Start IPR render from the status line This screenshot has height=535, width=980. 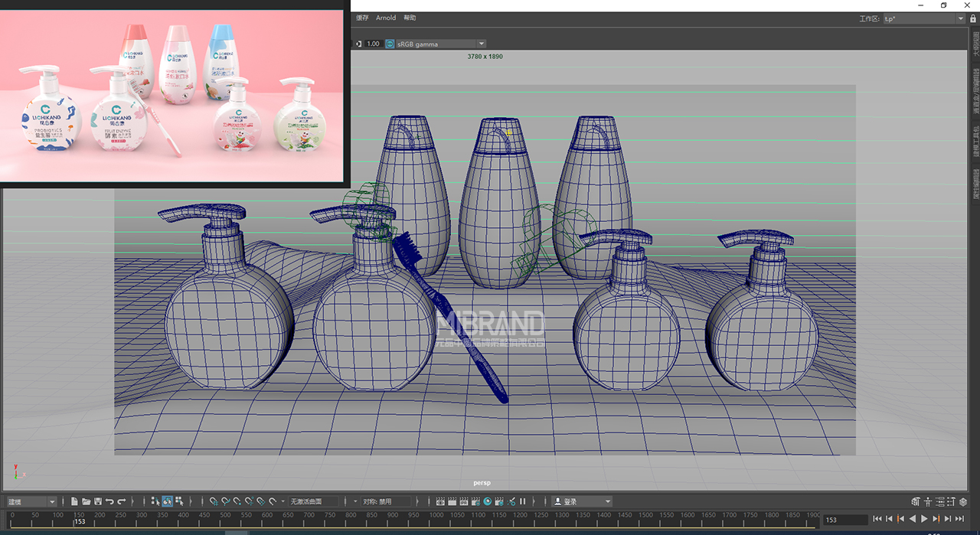463,501
